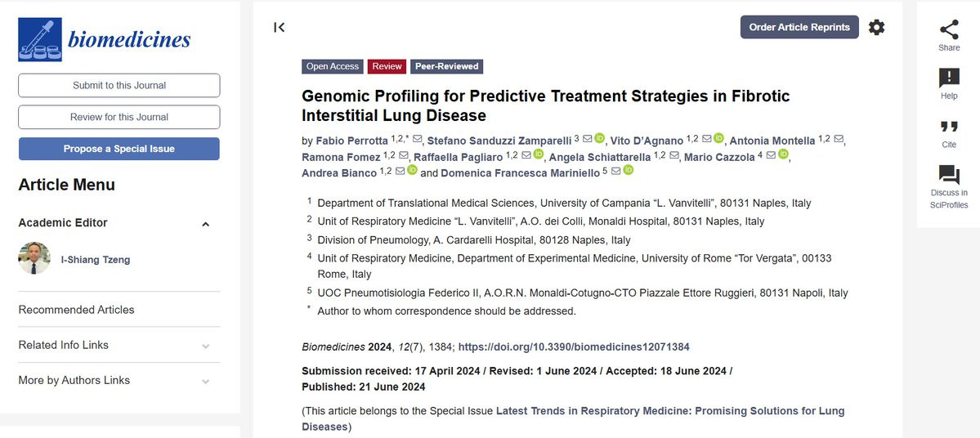Click the Share icon
The width and height of the screenshot is (980, 438).
(x=949, y=30)
